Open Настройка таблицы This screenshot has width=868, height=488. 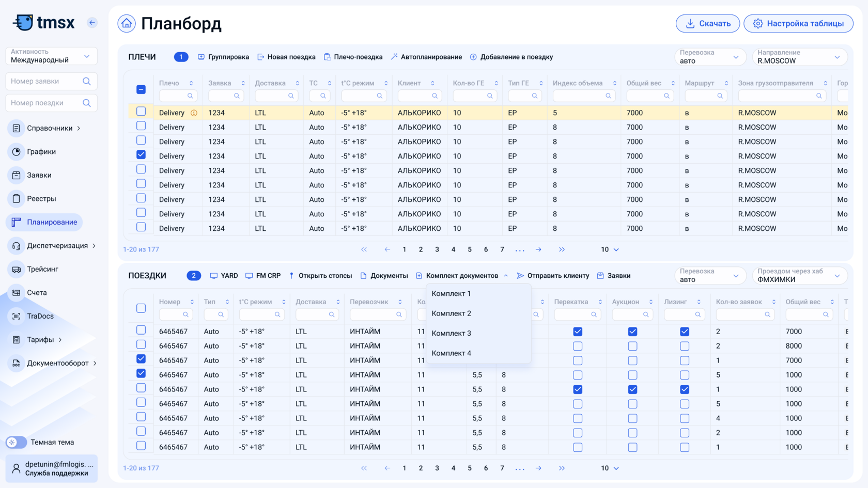coord(798,24)
